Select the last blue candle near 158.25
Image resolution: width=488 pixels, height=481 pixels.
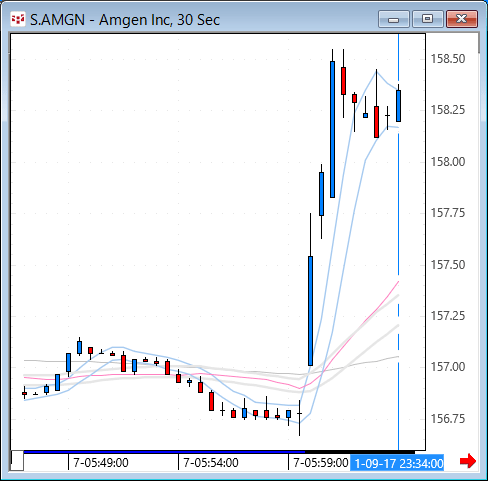pyautogui.click(x=398, y=106)
